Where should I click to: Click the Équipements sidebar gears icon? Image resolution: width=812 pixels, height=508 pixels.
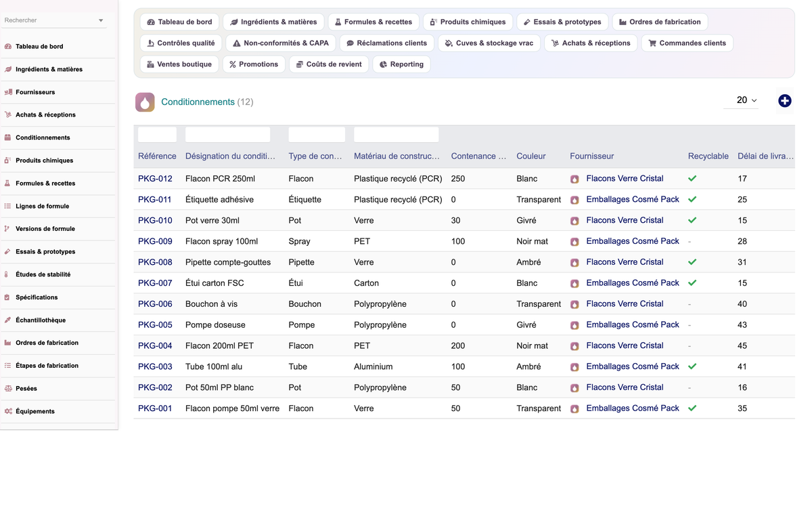click(8, 411)
